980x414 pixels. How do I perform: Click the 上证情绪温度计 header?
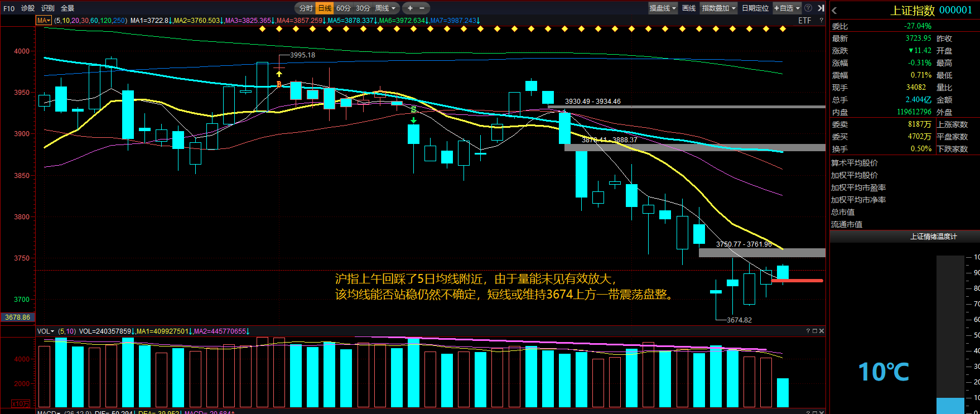tap(933, 237)
